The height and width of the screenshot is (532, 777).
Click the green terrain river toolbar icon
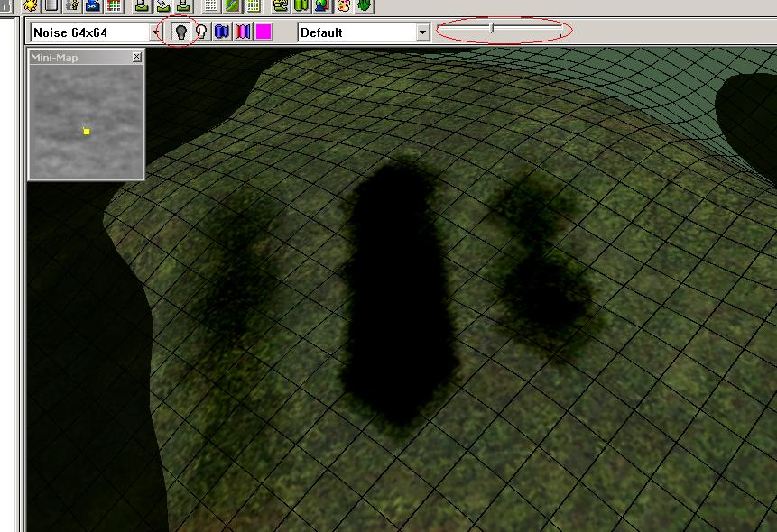(232, 6)
